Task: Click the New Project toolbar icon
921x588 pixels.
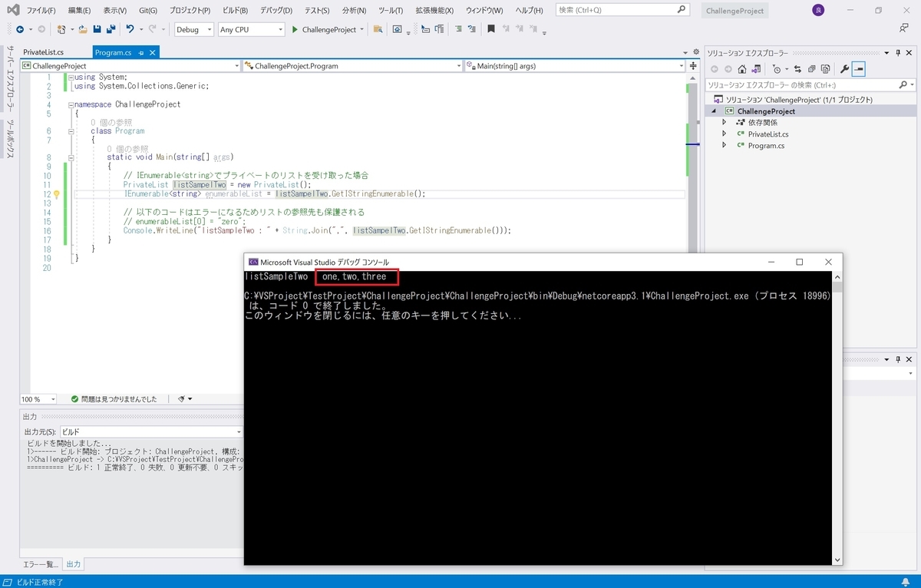Action: pos(61,29)
